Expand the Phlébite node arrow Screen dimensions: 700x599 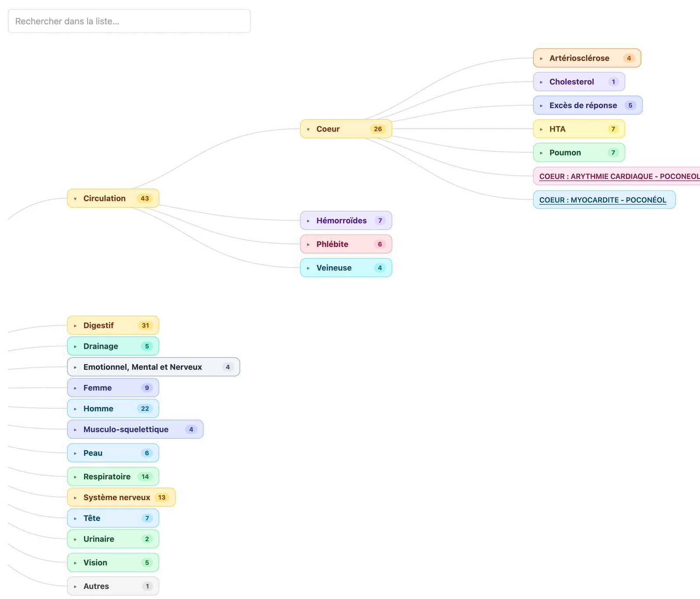308,245
